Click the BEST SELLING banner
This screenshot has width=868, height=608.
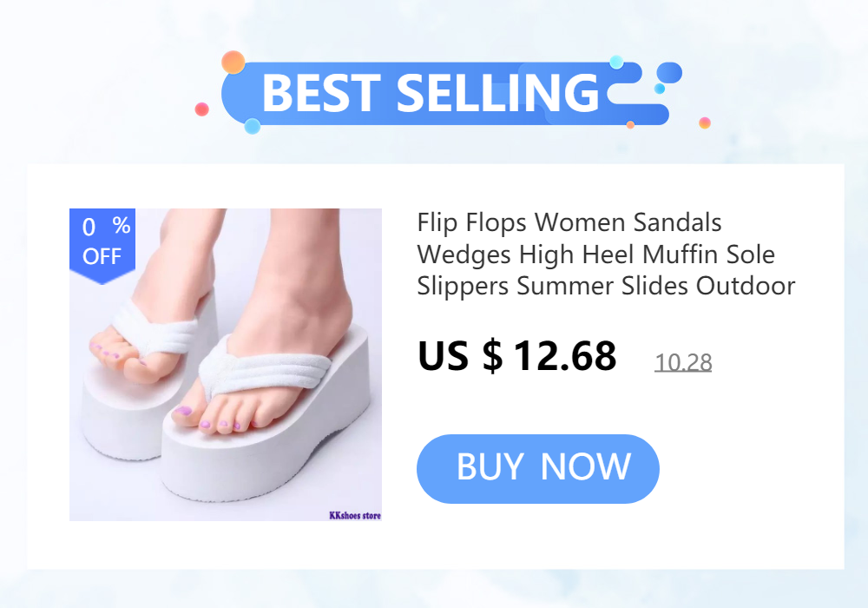point(445,93)
